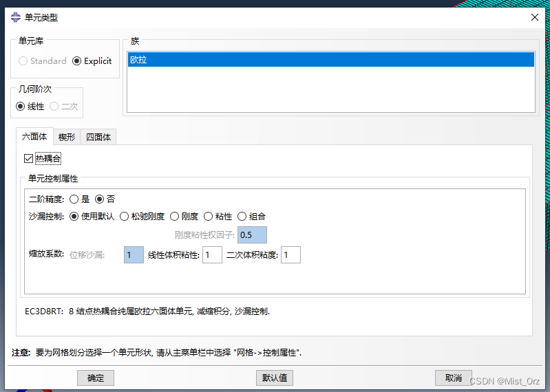Choose 二次 geometric order
Screen dimensions: 550x392
coord(54,107)
